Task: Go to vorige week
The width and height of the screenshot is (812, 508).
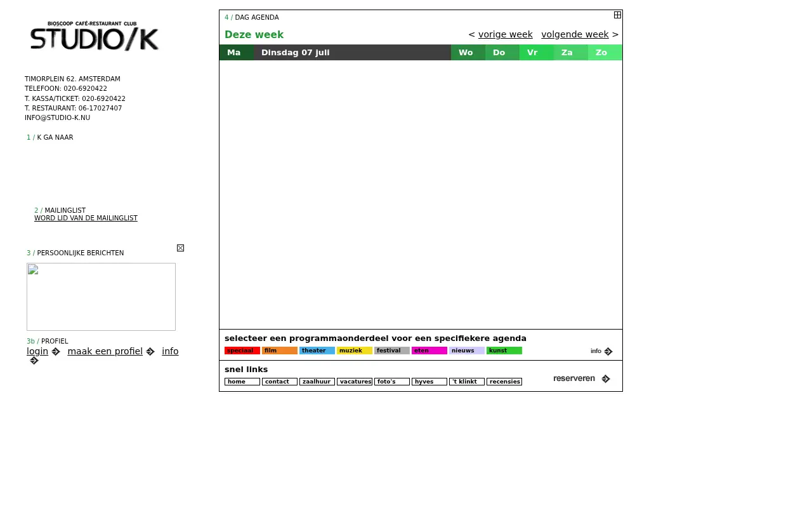Action: point(505,34)
